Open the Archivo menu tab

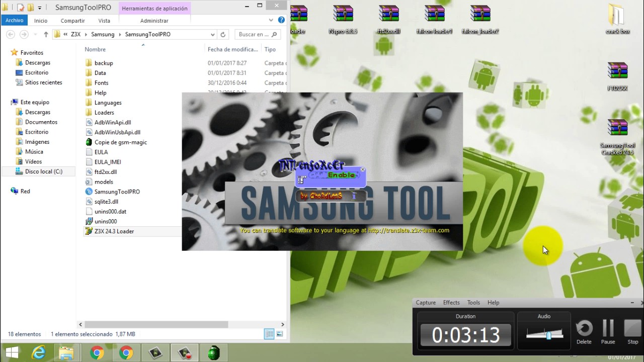(15, 21)
